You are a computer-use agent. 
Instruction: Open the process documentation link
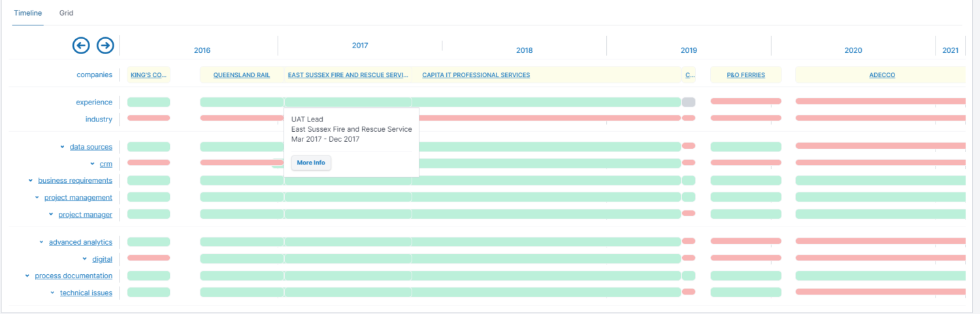point(73,275)
